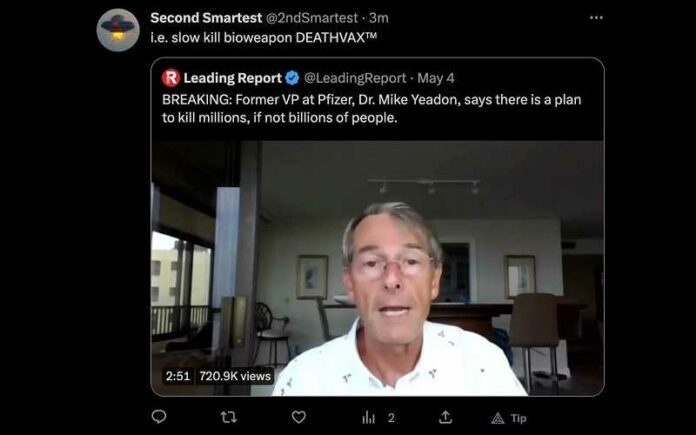This screenshot has width=696, height=435.
Task: Open the three-dot more options menu
Action: click(596, 17)
